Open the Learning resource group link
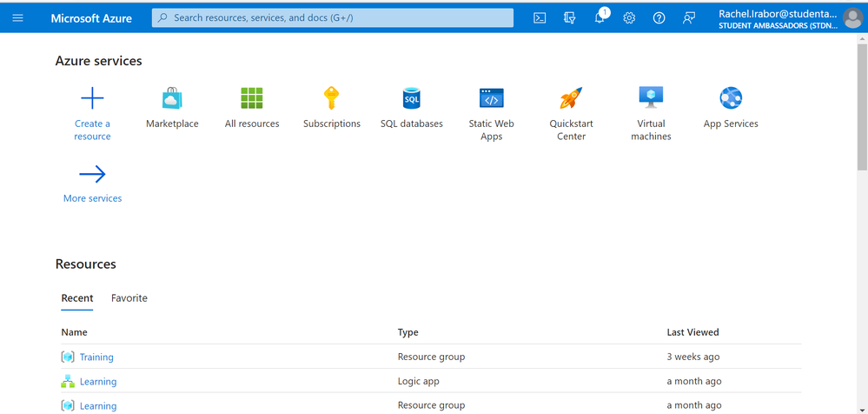868x414 pixels. (x=98, y=405)
